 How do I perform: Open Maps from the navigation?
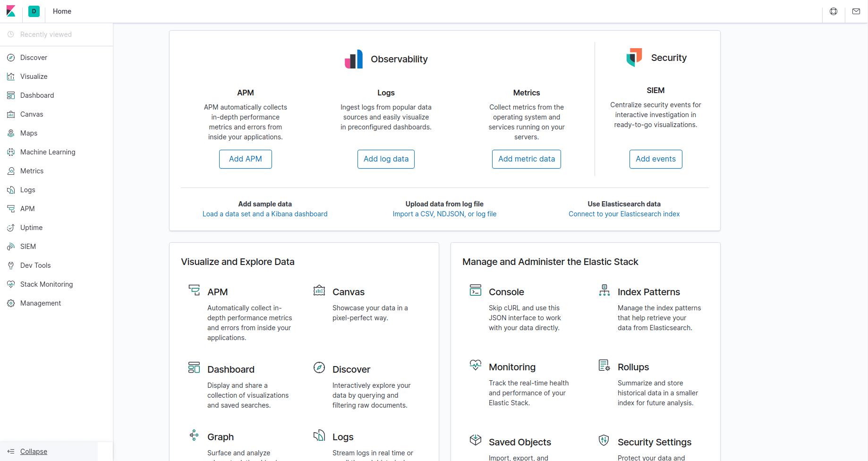29,133
